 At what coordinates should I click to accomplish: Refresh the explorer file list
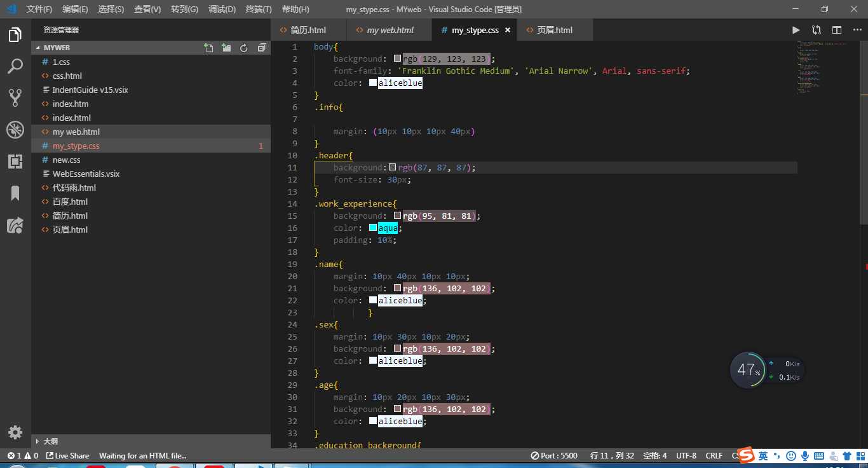244,48
